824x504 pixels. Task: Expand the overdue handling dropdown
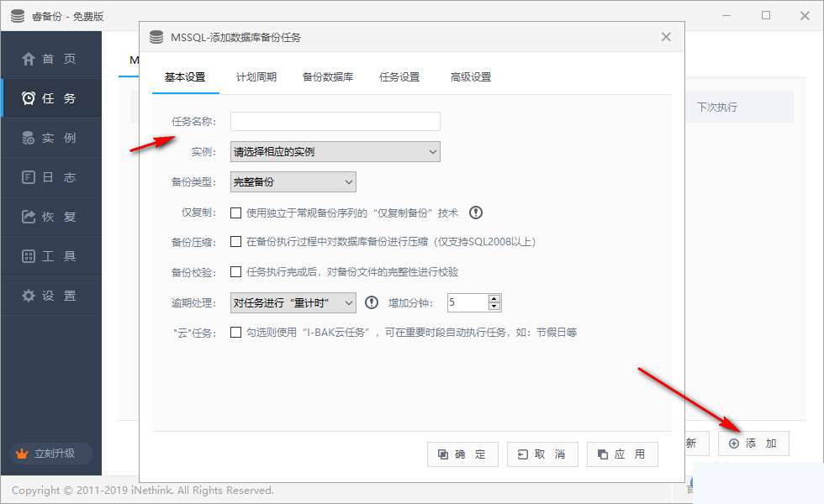coord(293,302)
